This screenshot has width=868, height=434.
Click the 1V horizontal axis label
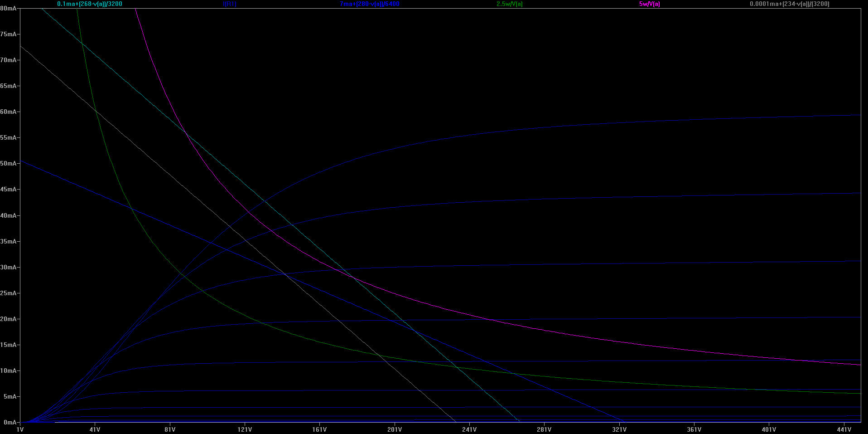[20, 429]
